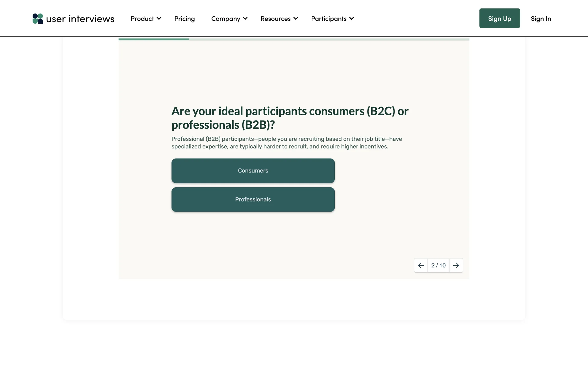
Task: Click the chevron beside Resources
Action: 296,18
